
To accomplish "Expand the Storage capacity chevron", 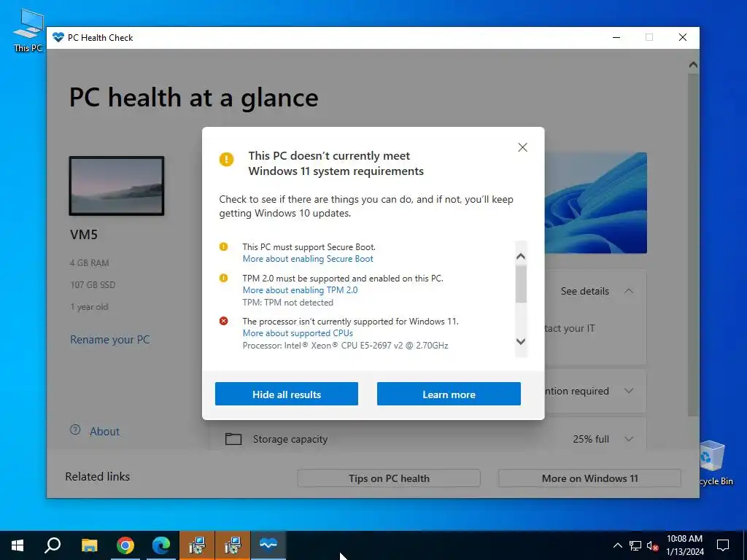I will click(629, 439).
